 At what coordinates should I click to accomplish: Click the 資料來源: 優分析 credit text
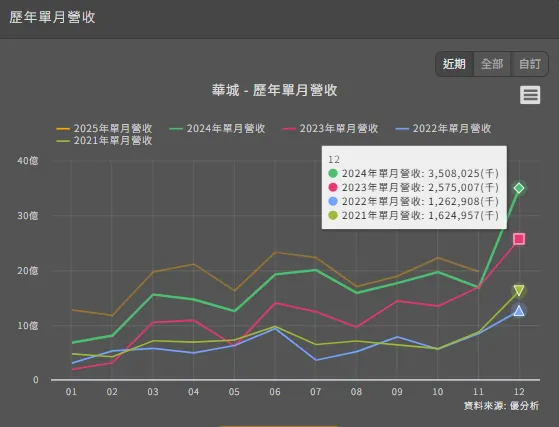click(x=501, y=406)
